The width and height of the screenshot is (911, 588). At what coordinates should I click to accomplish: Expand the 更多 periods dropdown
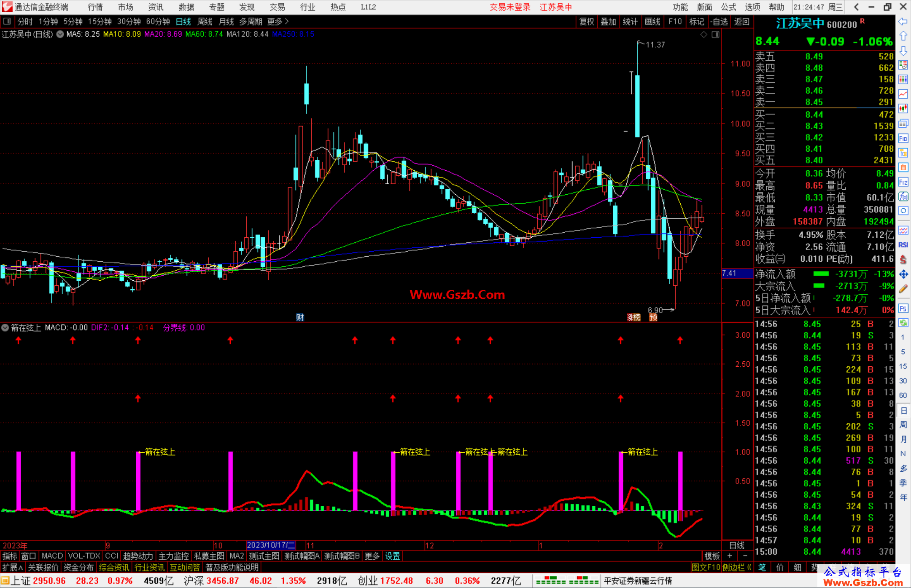coord(278,21)
